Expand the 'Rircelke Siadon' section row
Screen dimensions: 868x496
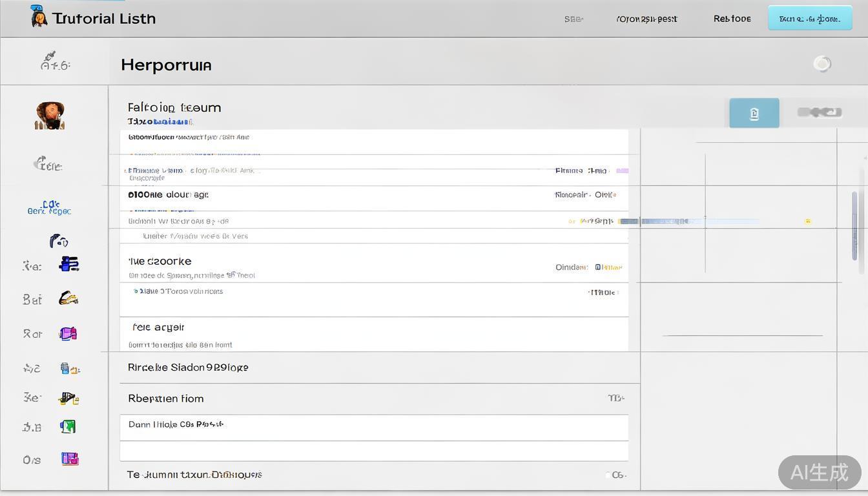pos(373,367)
